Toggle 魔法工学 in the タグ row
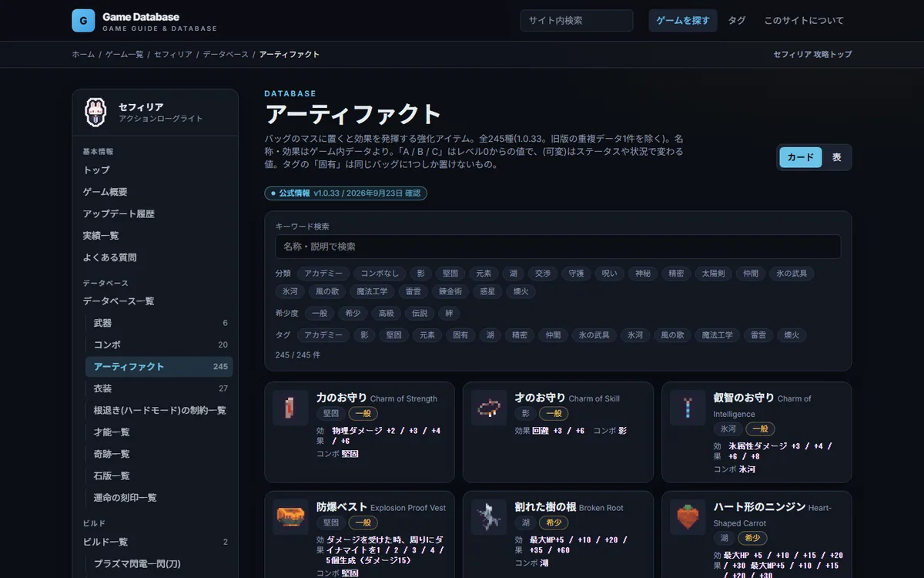924x578 pixels. [718, 335]
